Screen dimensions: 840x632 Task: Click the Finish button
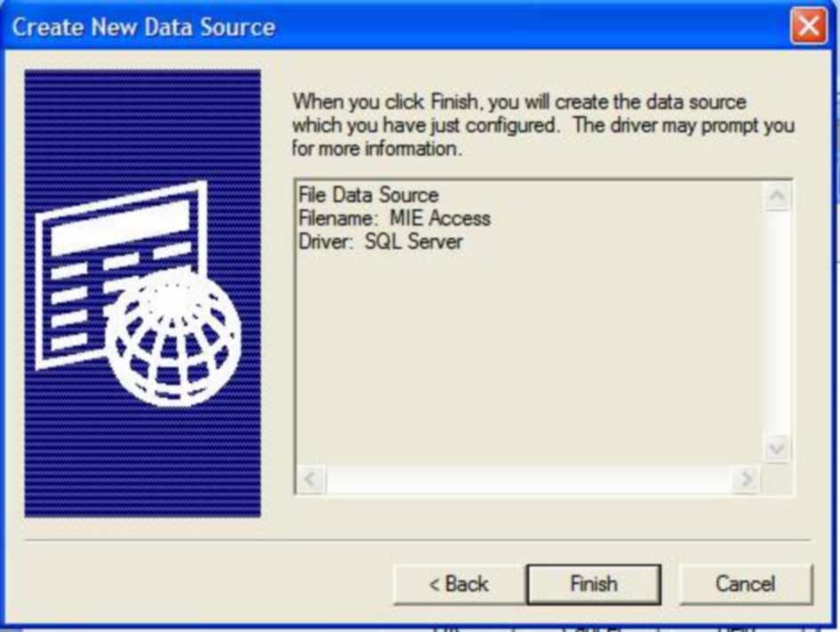594,584
